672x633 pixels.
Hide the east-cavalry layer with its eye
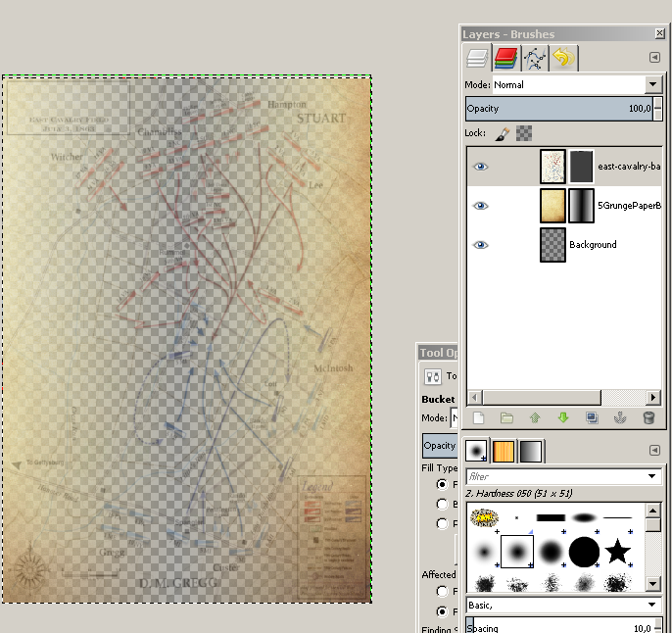480,167
